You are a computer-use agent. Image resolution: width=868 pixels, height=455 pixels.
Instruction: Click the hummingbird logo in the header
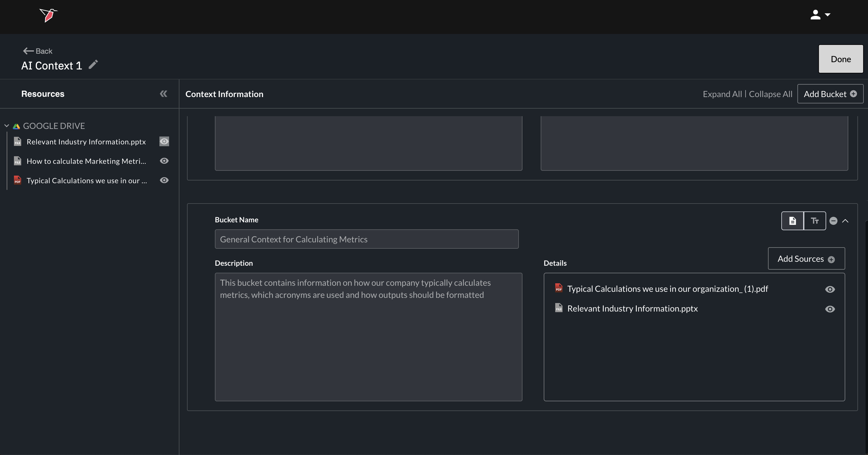[x=48, y=15]
